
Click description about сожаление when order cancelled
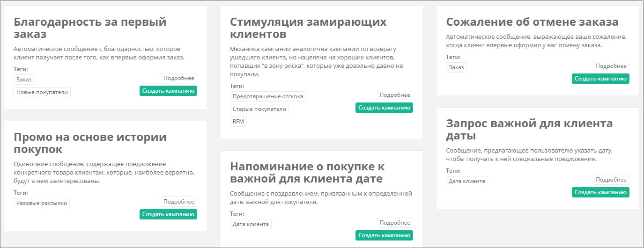tap(536, 41)
